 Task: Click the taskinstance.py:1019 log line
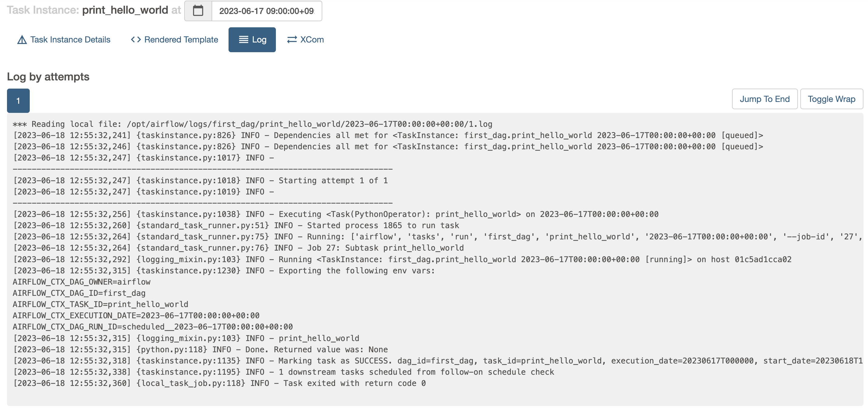(x=144, y=192)
